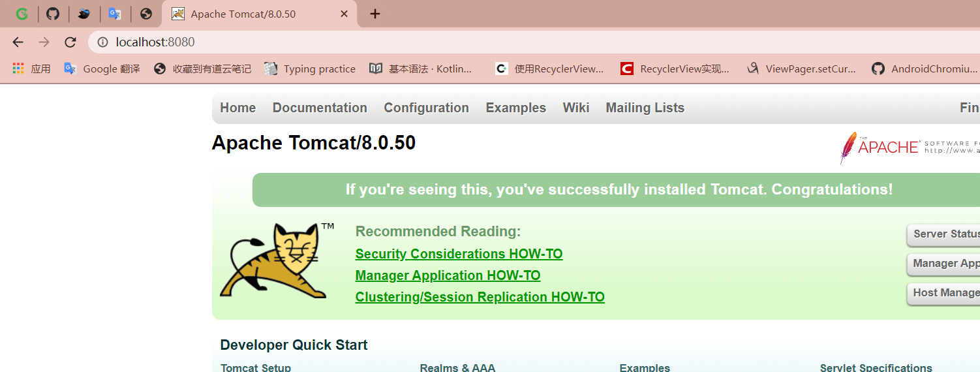Reload the current page
980x372 pixels.
[70, 42]
